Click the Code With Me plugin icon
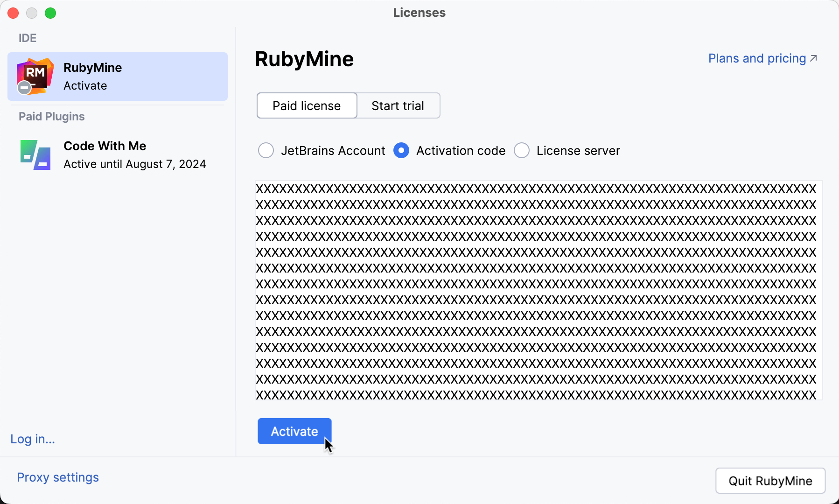 click(x=35, y=154)
